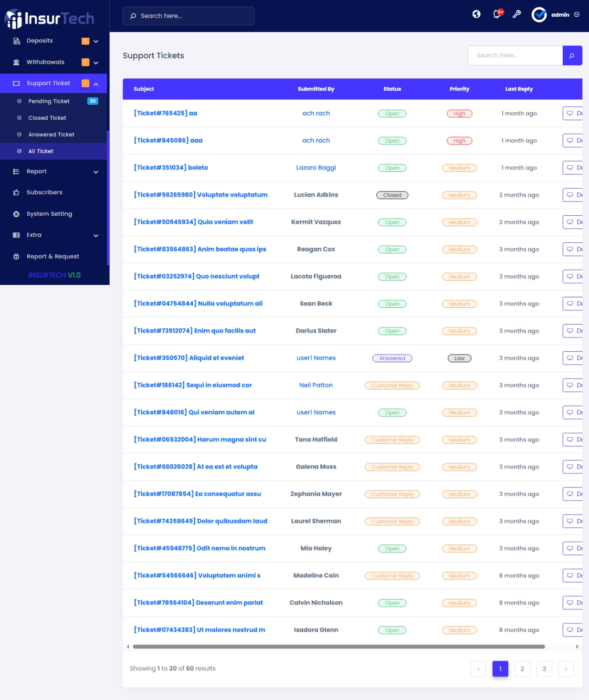This screenshot has height=700, width=589.
Task: Click the Low priority badge
Action: pos(460,358)
